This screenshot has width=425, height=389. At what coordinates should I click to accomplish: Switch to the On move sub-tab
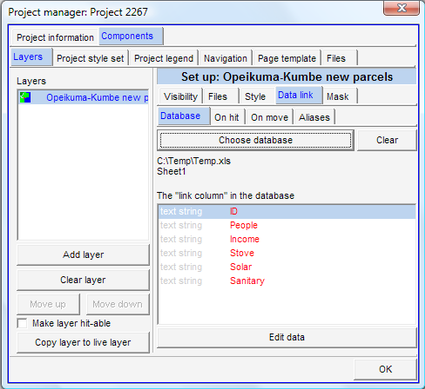coord(270,117)
